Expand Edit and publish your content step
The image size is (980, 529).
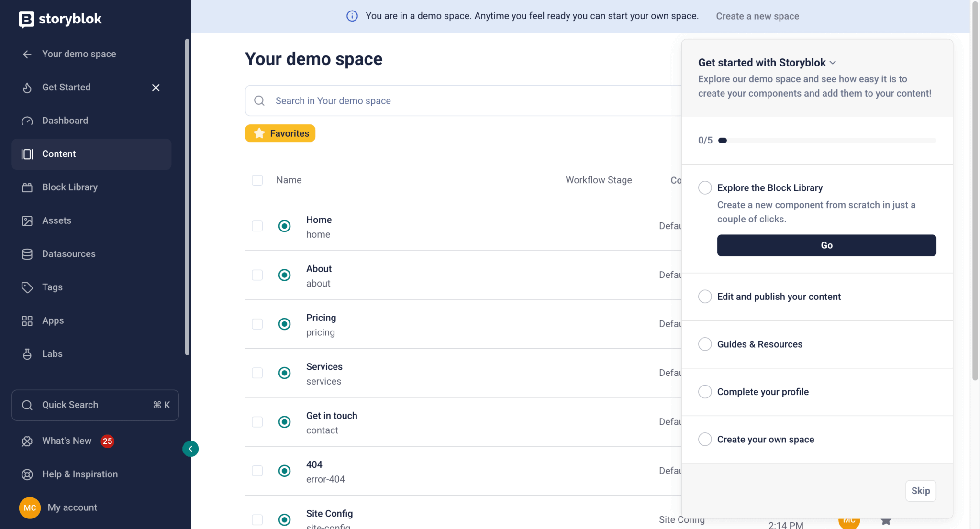click(x=779, y=297)
